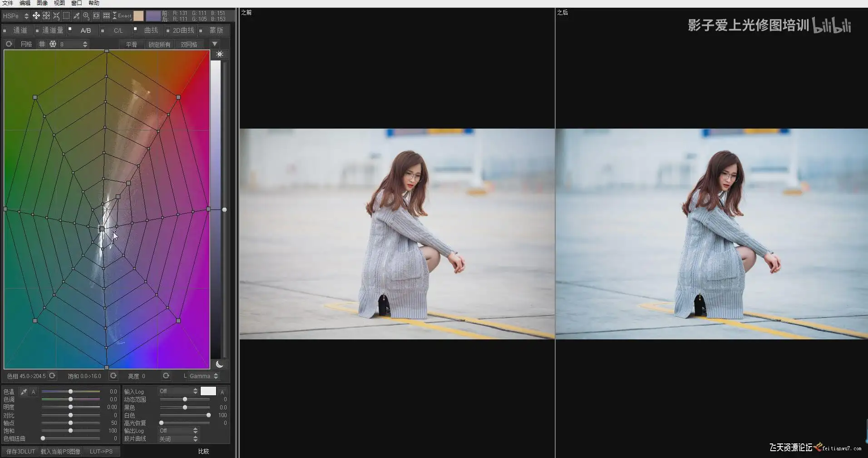The image size is (868, 458).
Task: Toggle the 2D曲线 panel checkbox
Action: point(168,30)
